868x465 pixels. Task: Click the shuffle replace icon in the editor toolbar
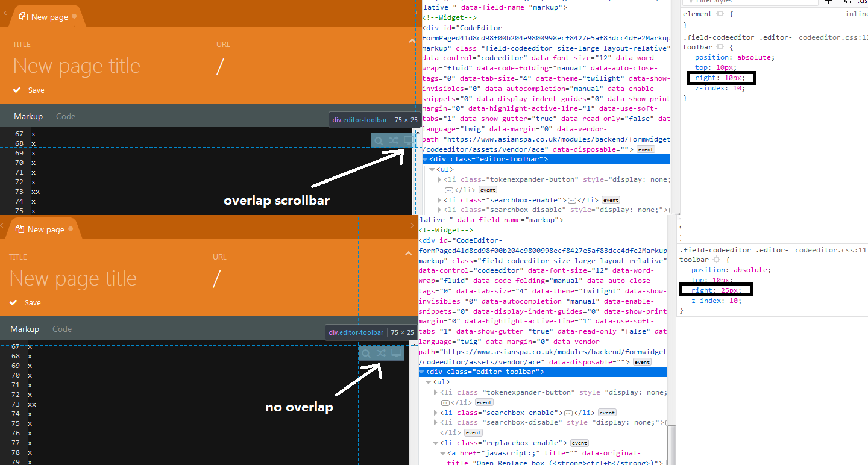coord(393,140)
